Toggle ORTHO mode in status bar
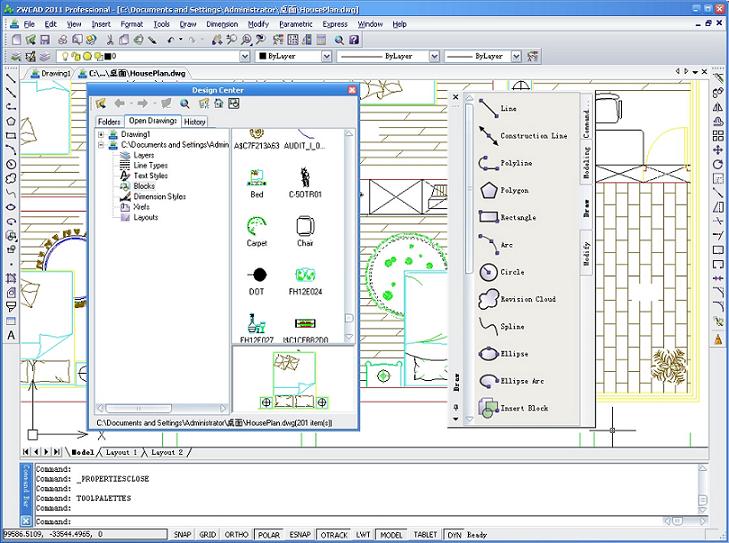This screenshot has height=543, width=729. click(x=237, y=534)
